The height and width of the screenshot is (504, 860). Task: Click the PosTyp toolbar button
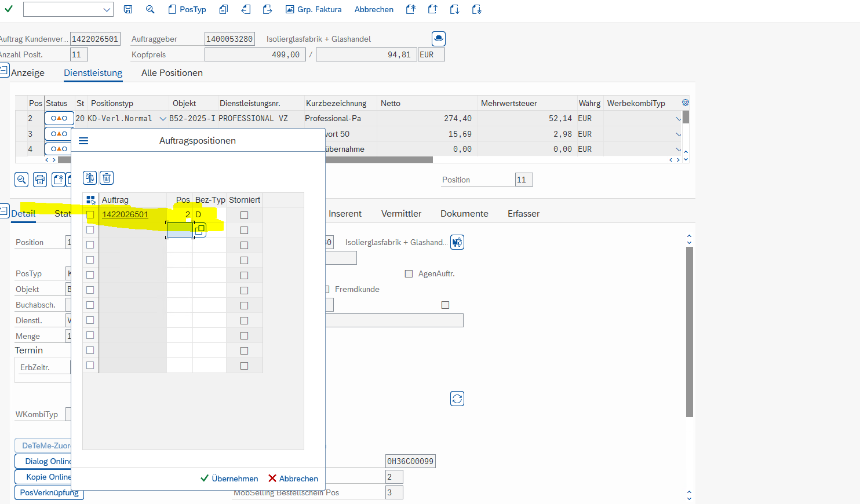[x=187, y=9]
